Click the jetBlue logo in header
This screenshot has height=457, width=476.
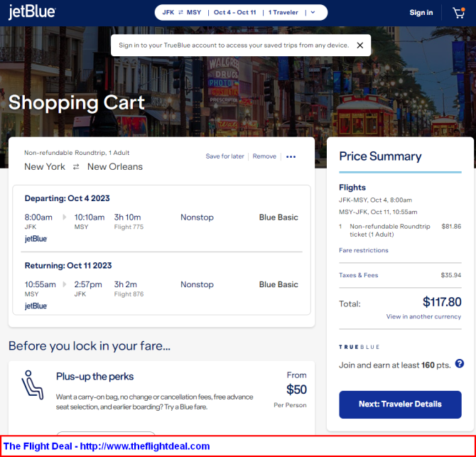pos(32,12)
